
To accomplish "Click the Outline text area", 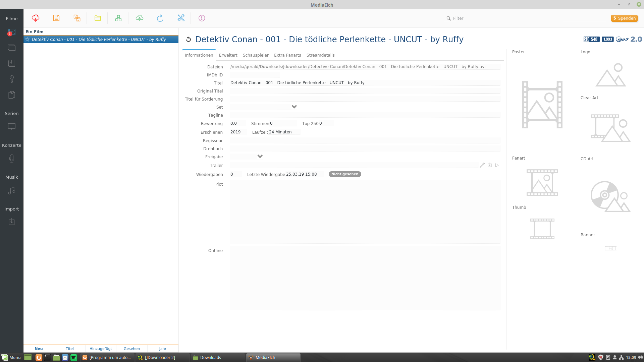I will click(x=365, y=278).
